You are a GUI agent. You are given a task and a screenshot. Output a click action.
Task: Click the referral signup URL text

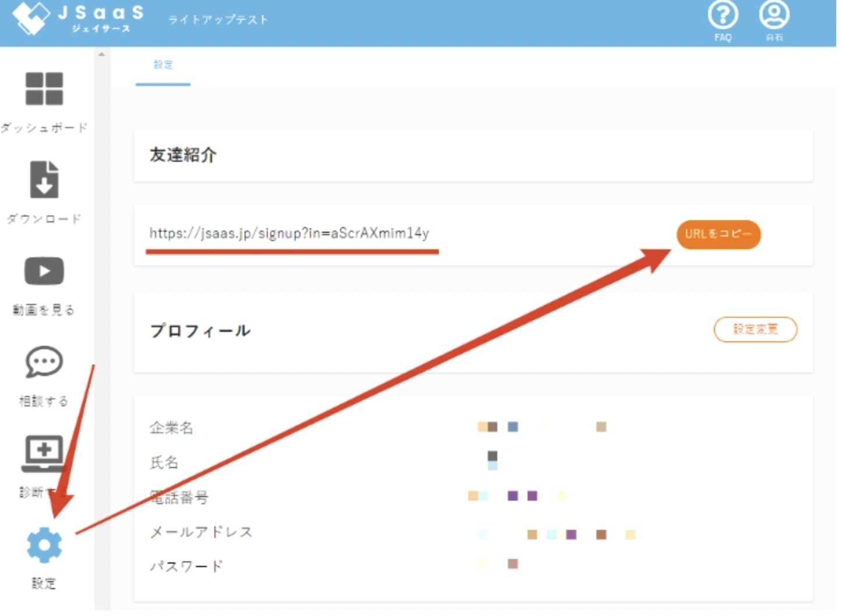coord(289,233)
